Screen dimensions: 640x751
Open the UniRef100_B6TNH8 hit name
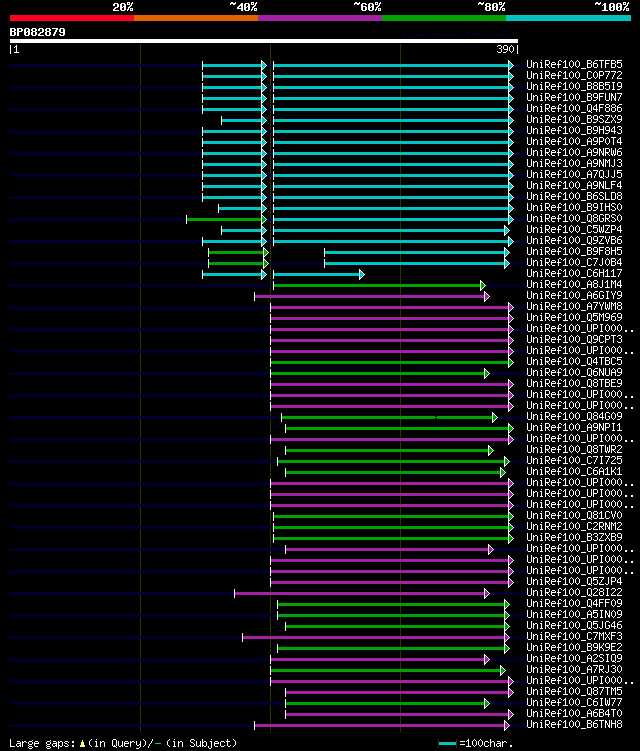pyautogui.click(x=574, y=726)
